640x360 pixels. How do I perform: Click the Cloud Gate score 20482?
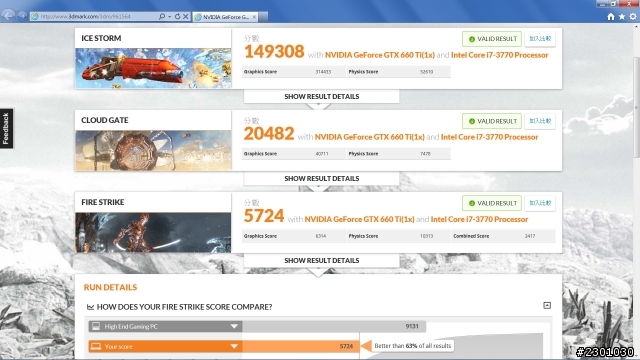[269, 133]
